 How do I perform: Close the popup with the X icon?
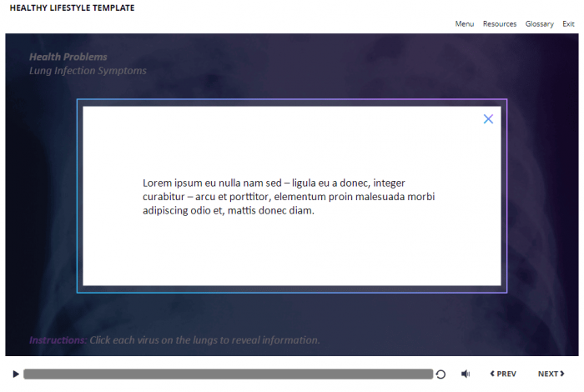pyautogui.click(x=488, y=119)
